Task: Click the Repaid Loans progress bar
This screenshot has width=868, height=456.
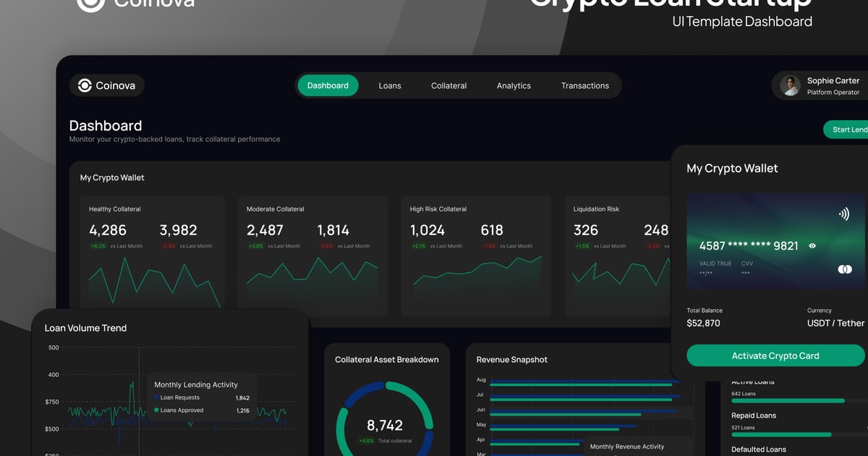Action: (781, 434)
